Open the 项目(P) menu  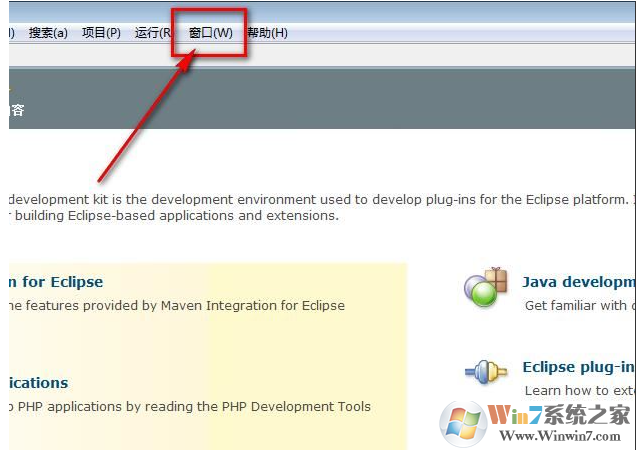point(101,33)
